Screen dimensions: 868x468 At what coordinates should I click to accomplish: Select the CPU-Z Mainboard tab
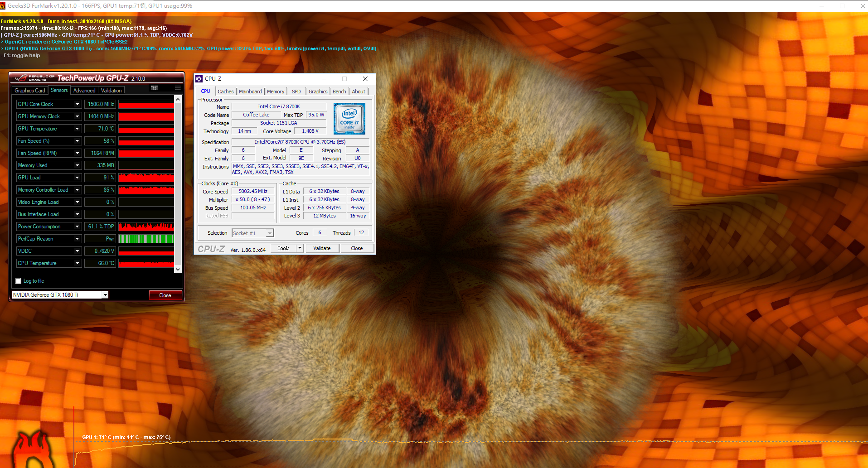coord(250,92)
